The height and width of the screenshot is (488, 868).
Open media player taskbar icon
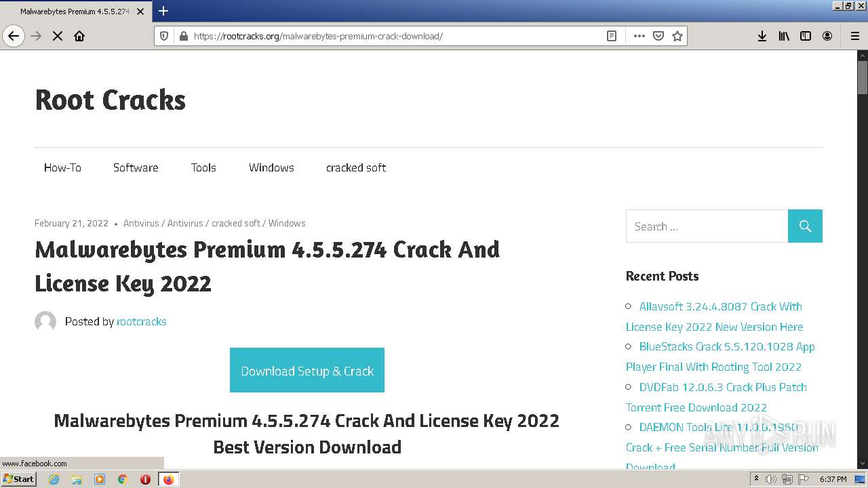(100, 479)
